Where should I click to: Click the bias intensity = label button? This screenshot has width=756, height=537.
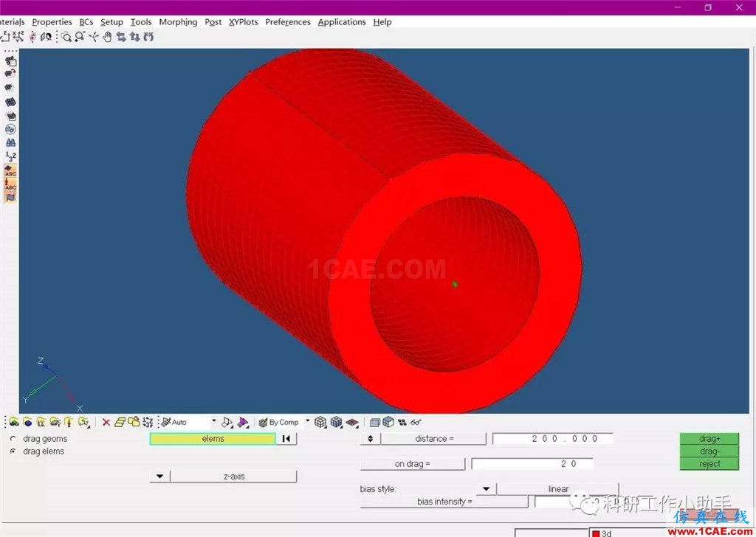[444, 502]
